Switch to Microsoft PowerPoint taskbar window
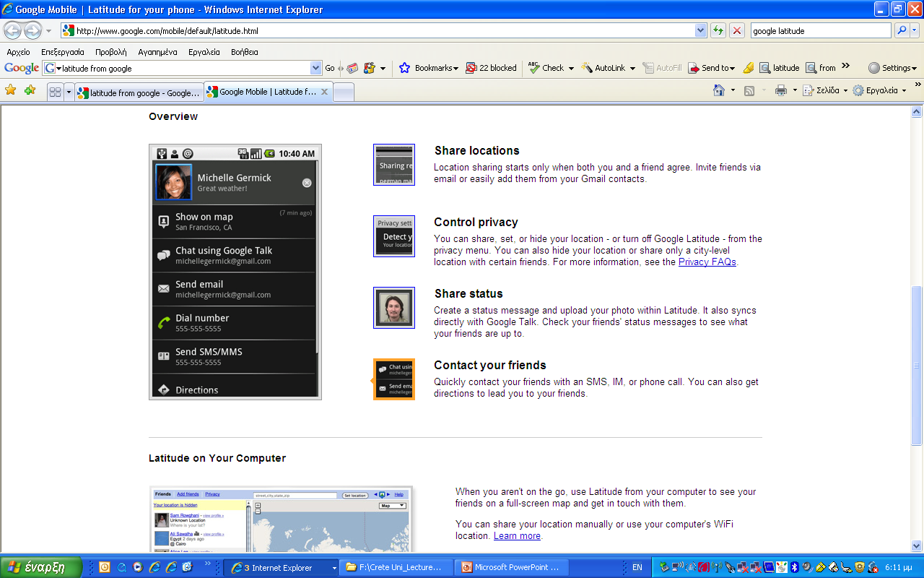Image resolution: width=924 pixels, height=578 pixels. point(512,567)
